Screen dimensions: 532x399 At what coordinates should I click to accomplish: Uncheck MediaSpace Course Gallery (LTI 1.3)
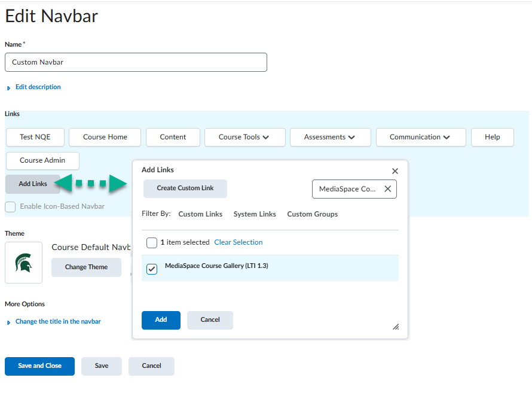click(x=152, y=269)
